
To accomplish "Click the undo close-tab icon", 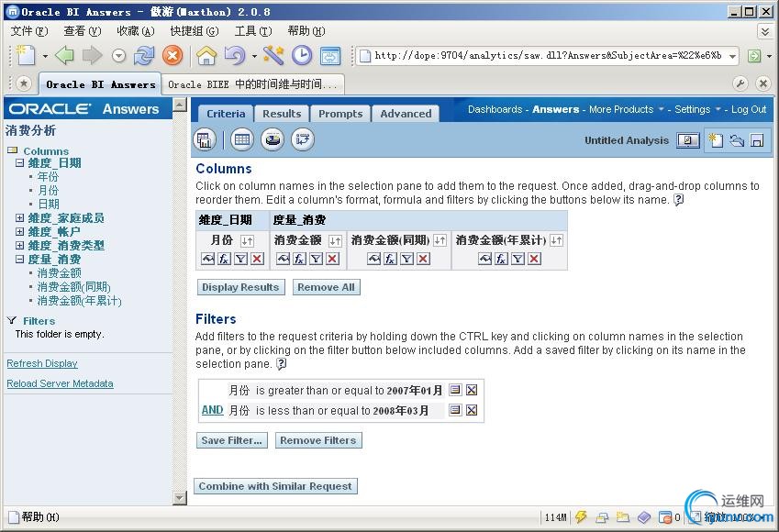I will [235, 55].
